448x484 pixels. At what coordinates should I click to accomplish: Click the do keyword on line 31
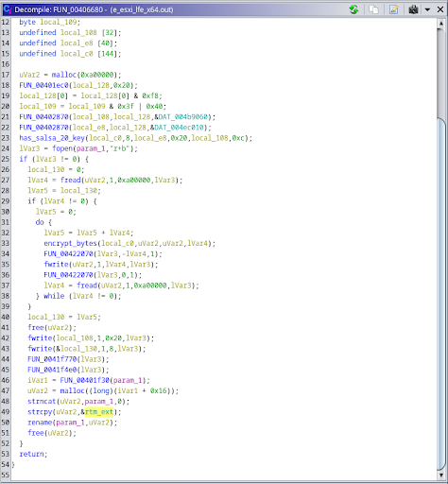40,222
